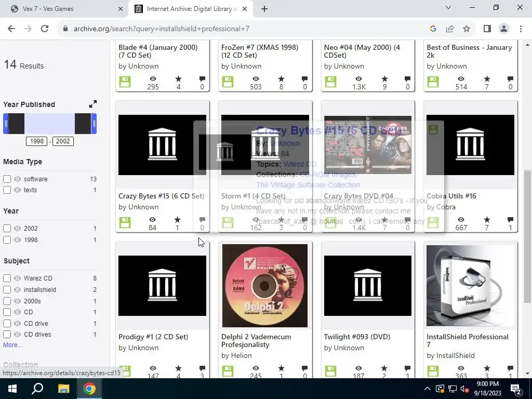Open Windows Start menu

(x=12, y=389)
